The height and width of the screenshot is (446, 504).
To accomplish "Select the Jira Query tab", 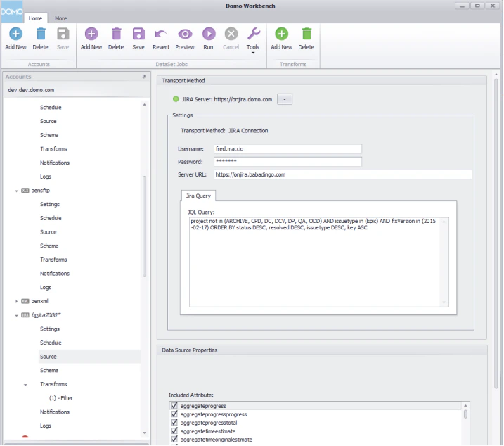I will (198, 196).
